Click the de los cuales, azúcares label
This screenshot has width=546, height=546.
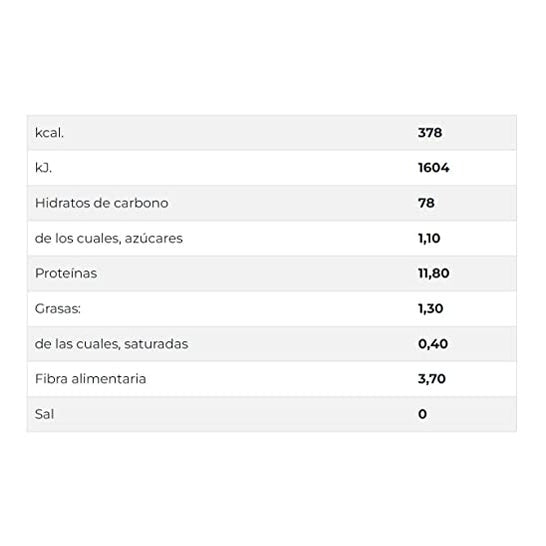click(x=109, y=239)
